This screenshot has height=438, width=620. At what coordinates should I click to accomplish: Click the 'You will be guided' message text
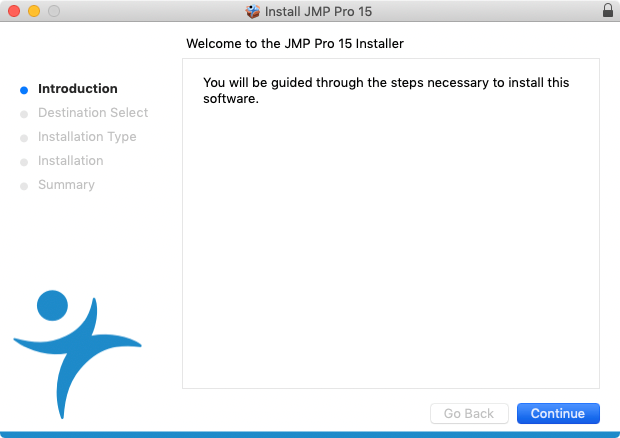(x=386, y=91)
